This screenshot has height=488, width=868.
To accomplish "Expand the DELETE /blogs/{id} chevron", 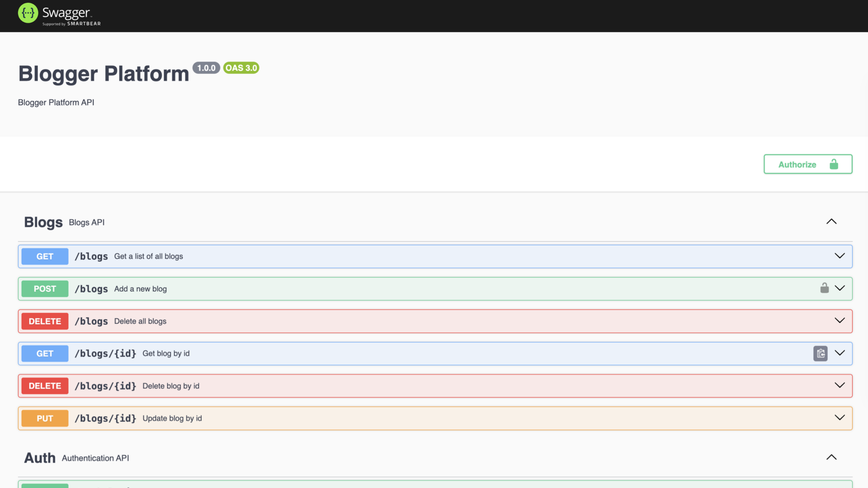I will [840, 385].
